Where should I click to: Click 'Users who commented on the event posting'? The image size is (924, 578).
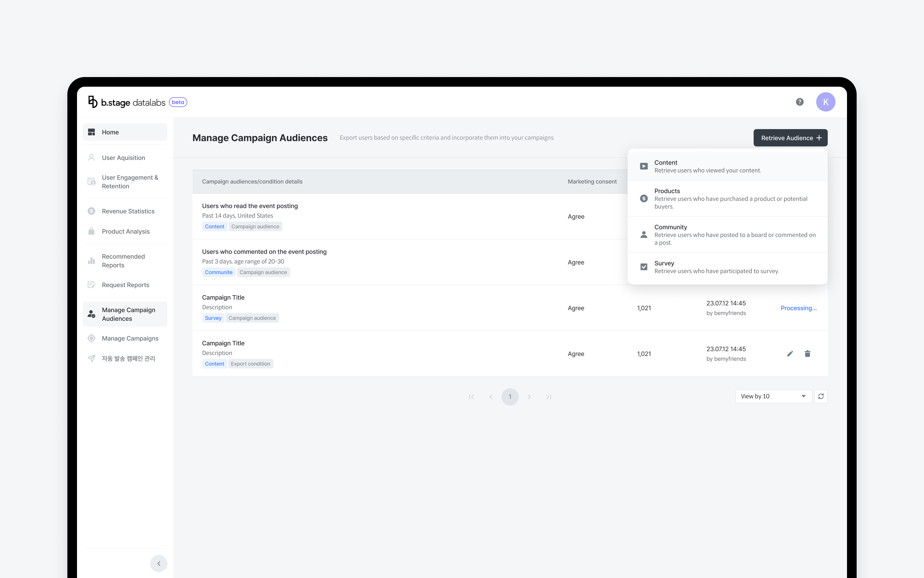(264, 251)
